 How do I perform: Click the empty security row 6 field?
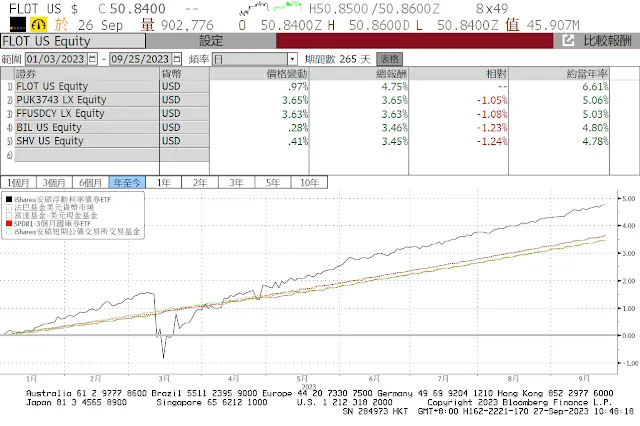click(x=87, y=155)
